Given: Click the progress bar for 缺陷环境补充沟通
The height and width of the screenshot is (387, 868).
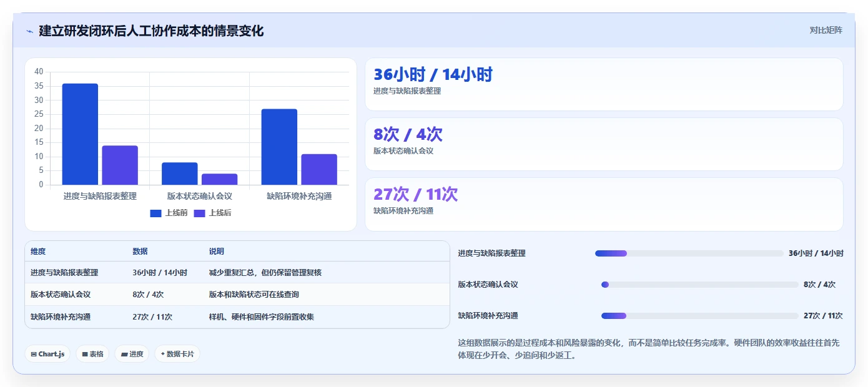Looking at the screenshot, I should (700, 316).
